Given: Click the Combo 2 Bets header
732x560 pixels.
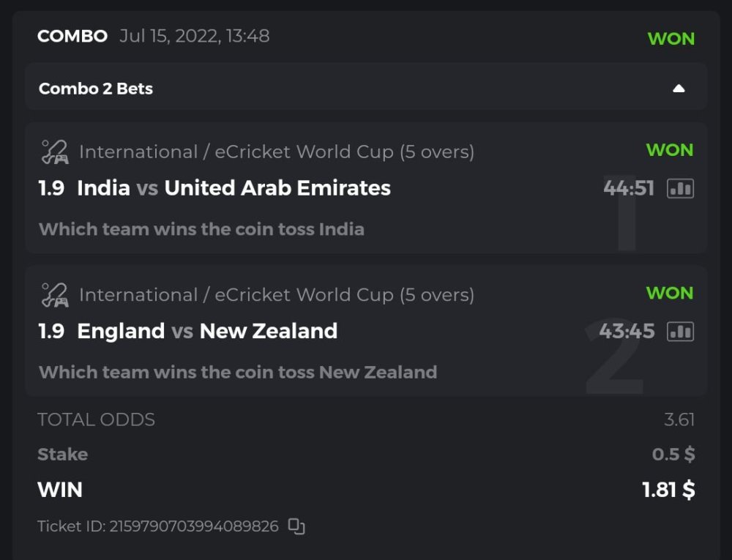Looking at the screenshot, I should click(x=96, y=89).
